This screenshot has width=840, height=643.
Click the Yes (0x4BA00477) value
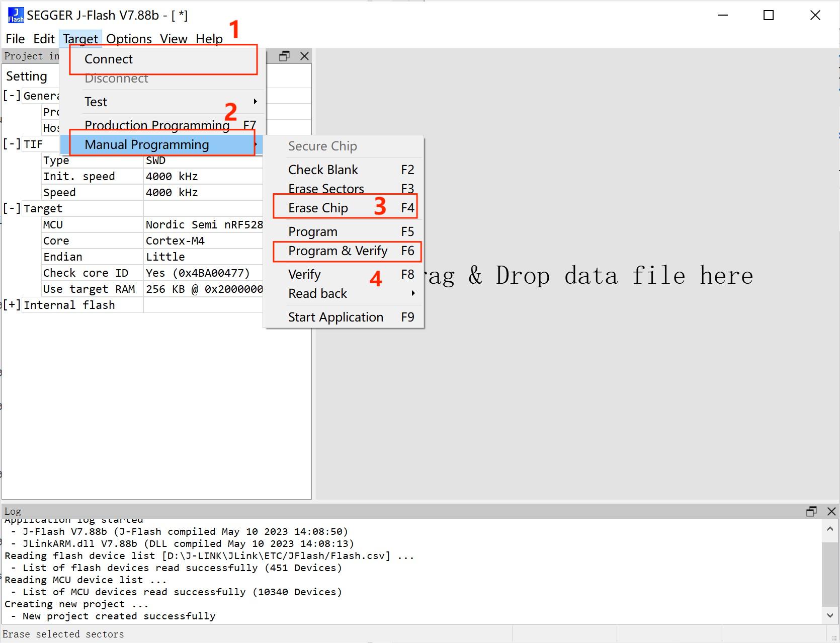coord(198,273)
